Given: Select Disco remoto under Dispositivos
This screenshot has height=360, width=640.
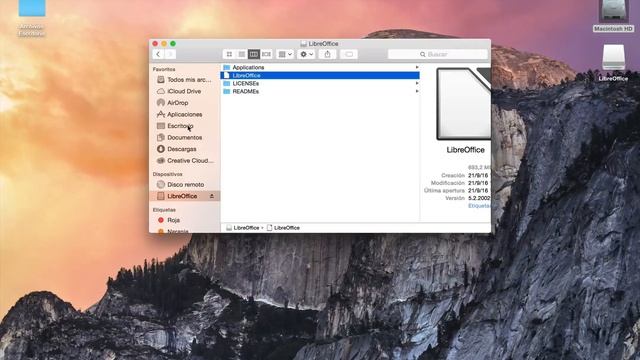Looking at the screenshot, I should 184,184.
